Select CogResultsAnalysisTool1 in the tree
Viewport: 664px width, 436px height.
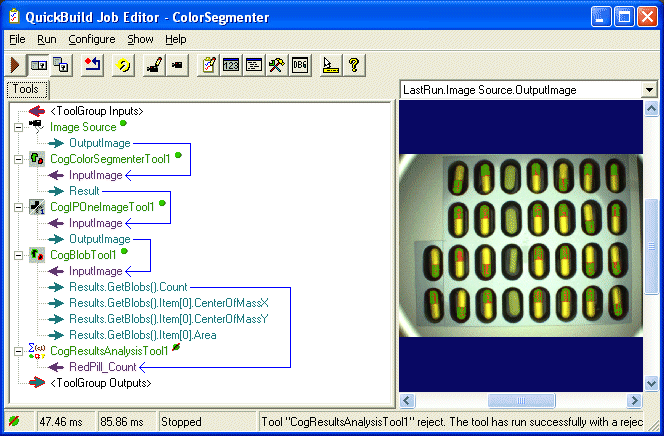point(109,351)
